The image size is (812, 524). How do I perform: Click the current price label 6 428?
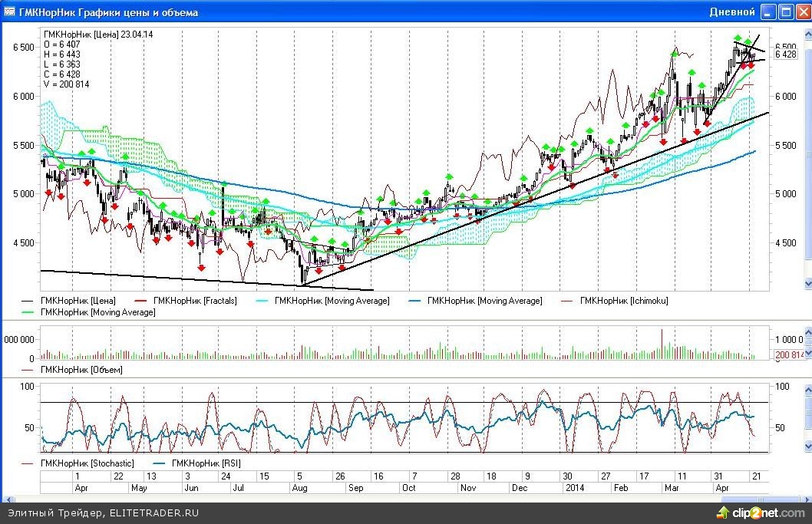pos(785,54)
